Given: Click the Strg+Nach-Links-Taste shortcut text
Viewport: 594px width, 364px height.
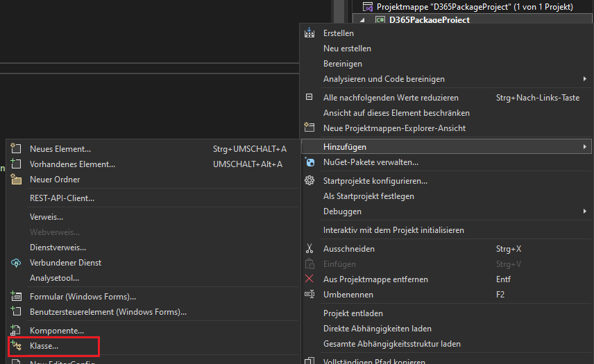Looking at the screenshot, I should (x=538, y=98).
